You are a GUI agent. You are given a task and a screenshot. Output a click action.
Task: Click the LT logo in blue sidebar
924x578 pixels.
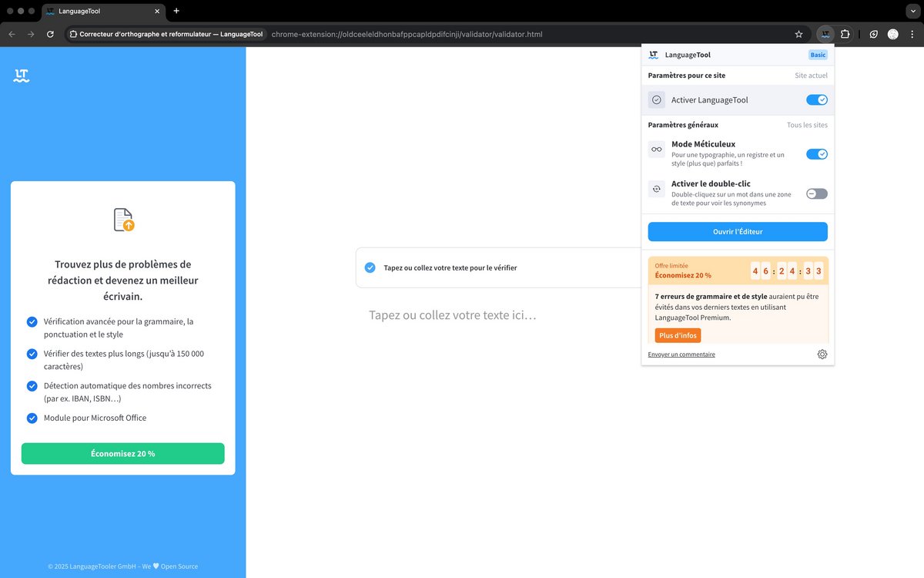[22, 76]
